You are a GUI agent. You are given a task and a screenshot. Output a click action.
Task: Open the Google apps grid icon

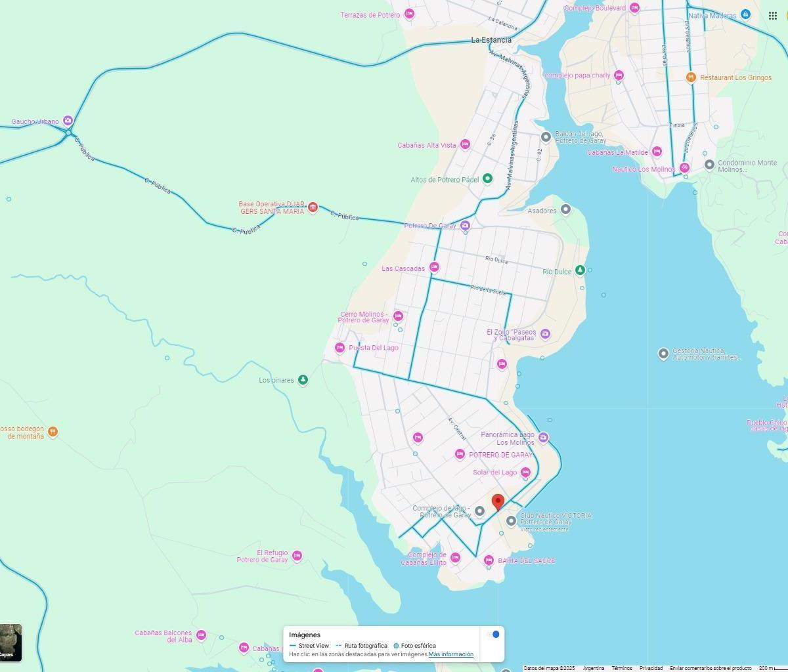(773, 16)
